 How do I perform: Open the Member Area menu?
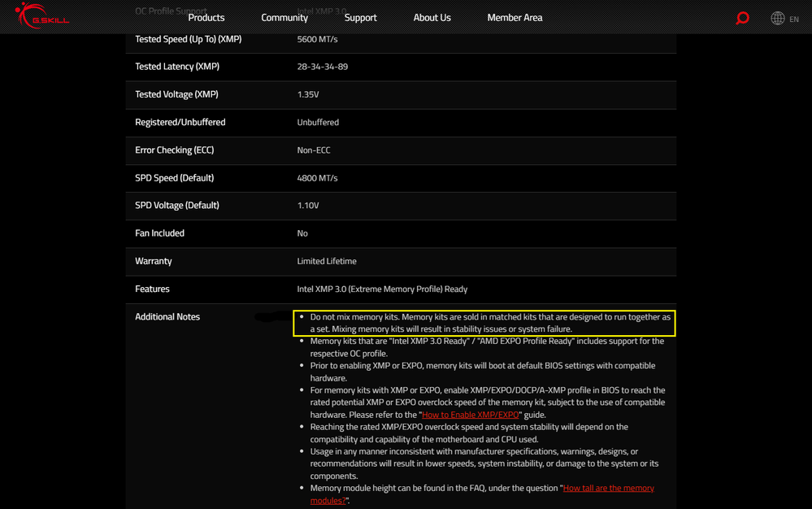coord(515,18)
